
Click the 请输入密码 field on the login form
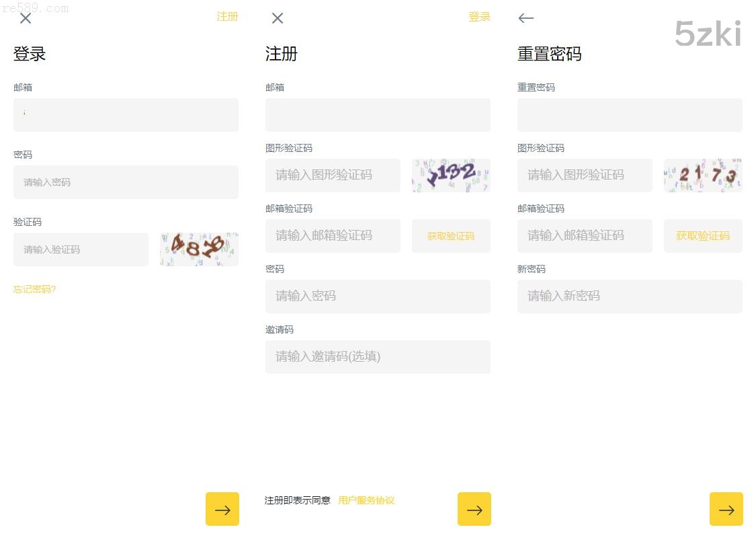[x=126, y=182]
